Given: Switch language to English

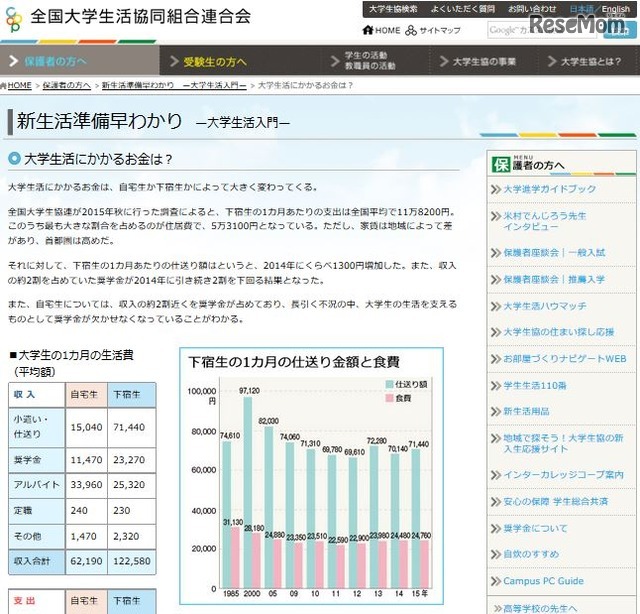Looking at the screenshot, I should click(615, 9).
